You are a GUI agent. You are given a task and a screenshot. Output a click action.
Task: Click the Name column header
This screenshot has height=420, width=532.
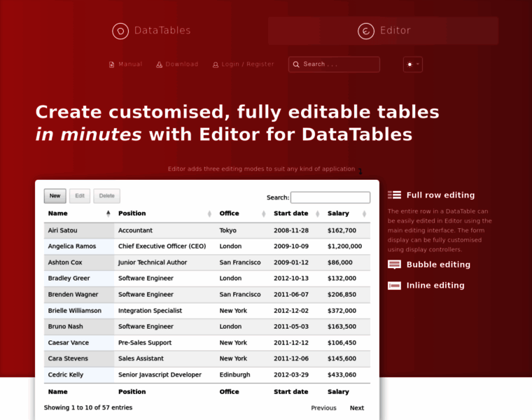point(79,213)
